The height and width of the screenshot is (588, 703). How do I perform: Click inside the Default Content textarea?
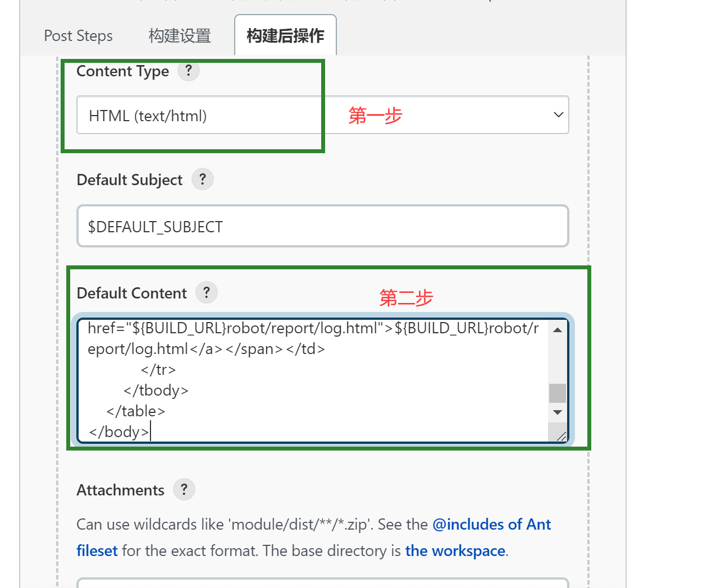[x=314, y=382]
